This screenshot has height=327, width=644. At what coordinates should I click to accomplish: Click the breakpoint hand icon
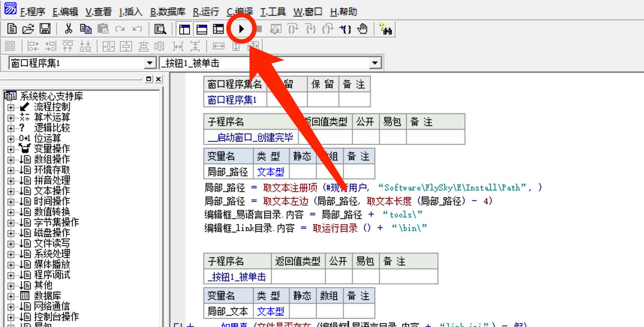pyautogui.click(x=363, y=29)
